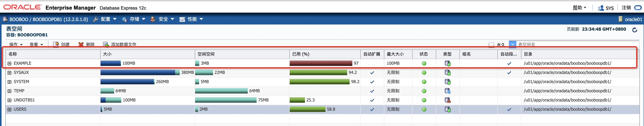Expand the UNDOTBS1 tablespace row
644x126 pixels.
tap(9, 100)
